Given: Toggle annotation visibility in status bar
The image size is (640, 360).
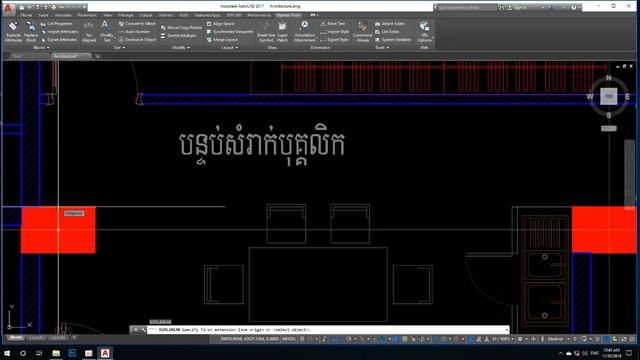Looking at the screenshot, I should (x=471, y=339).
